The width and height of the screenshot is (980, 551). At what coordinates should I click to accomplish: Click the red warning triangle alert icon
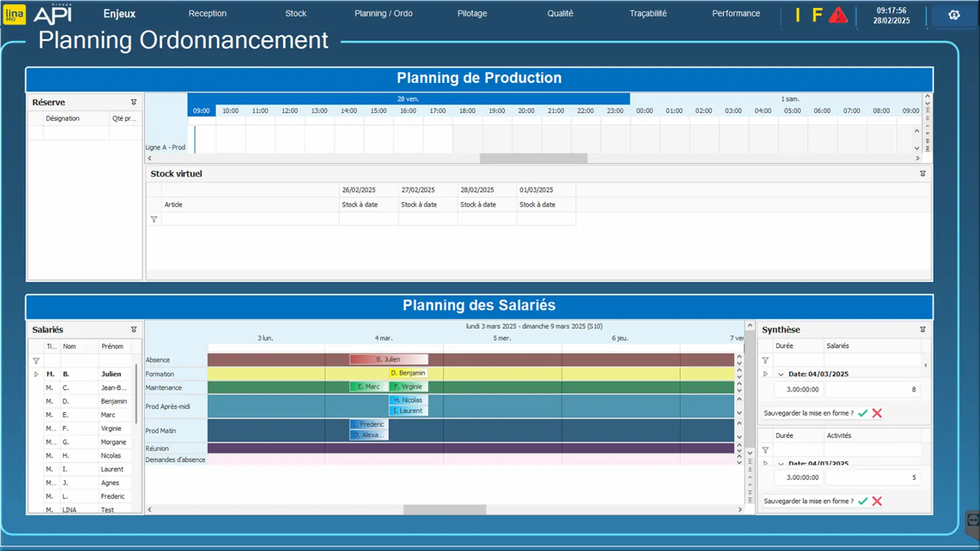[x=838, y=15]
